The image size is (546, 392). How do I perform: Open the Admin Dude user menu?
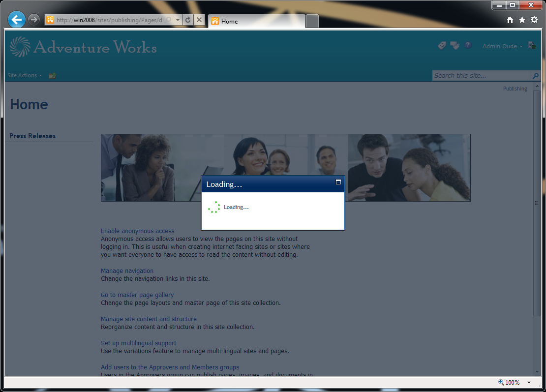[502, 46]
